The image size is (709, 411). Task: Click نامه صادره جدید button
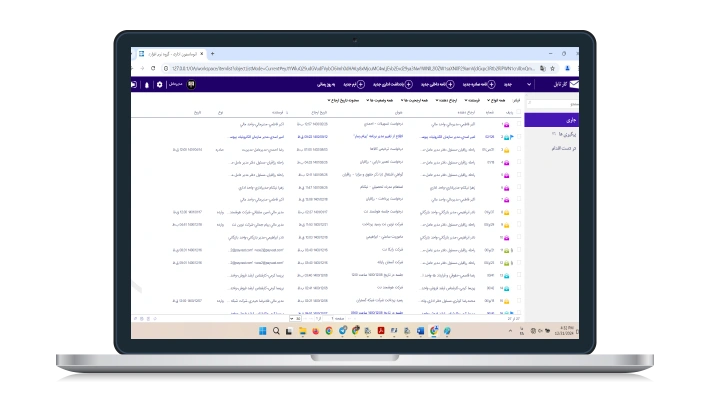[479, 85]
